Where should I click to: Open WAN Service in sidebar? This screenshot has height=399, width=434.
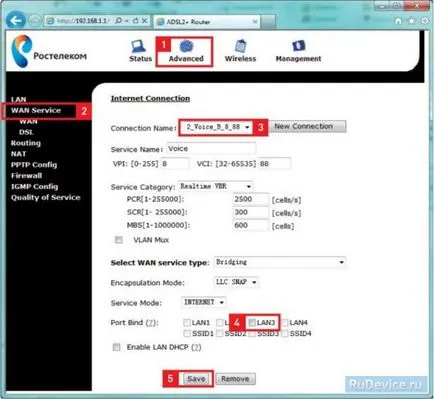pyautogui.click(x=36, y=110)
